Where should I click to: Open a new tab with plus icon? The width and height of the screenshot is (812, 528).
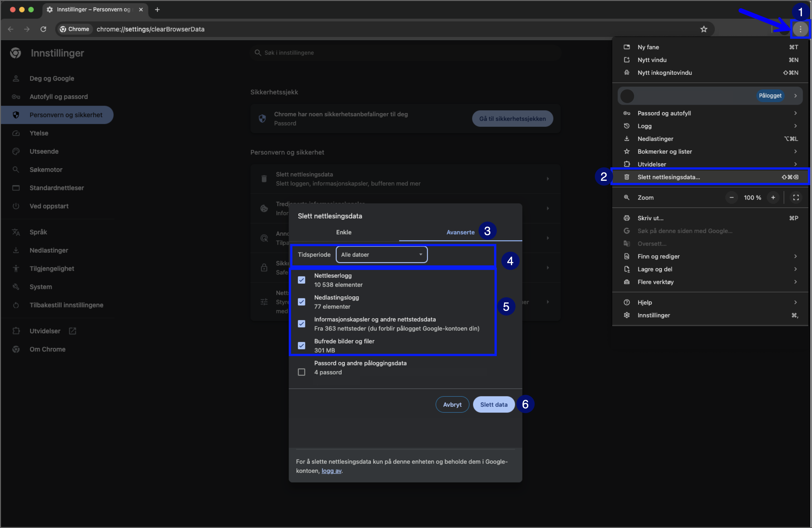click(157, 10)
